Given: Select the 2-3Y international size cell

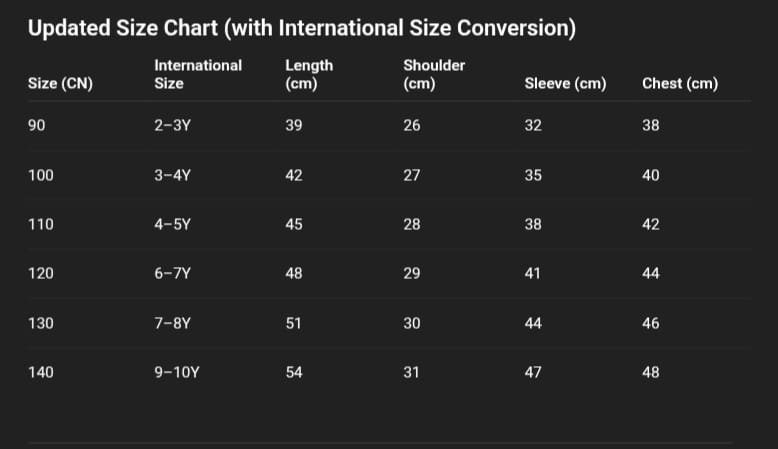Looking at the screenshot, I should (x=172, y=126).
